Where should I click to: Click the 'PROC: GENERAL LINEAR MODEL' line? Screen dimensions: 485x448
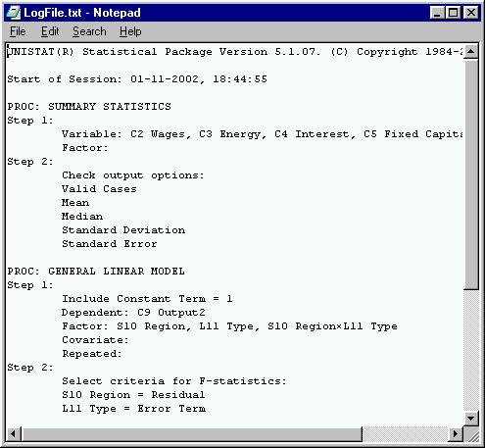[x=96, y=272]
